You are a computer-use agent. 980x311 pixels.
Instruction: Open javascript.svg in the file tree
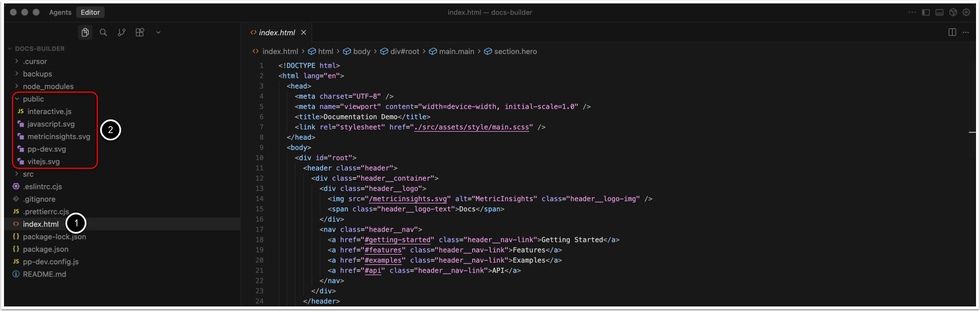[51, 124]
